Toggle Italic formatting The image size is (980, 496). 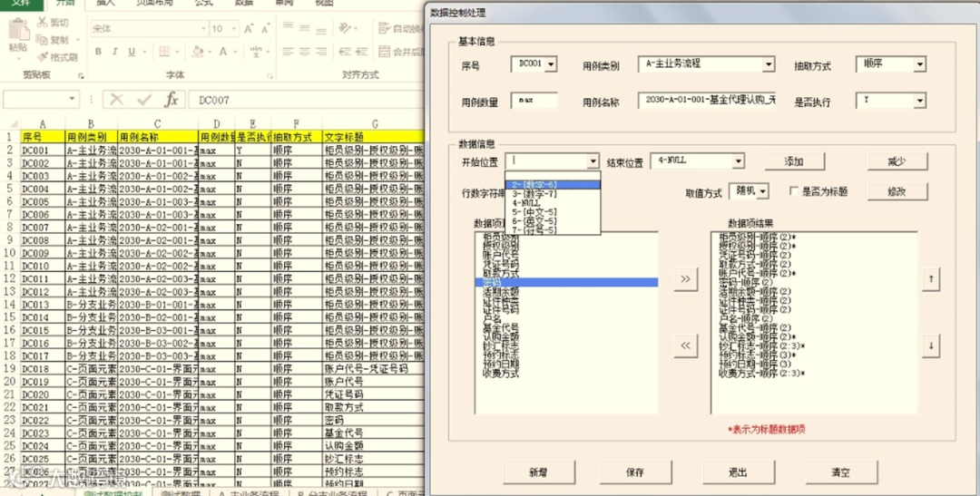pos(115,52)
